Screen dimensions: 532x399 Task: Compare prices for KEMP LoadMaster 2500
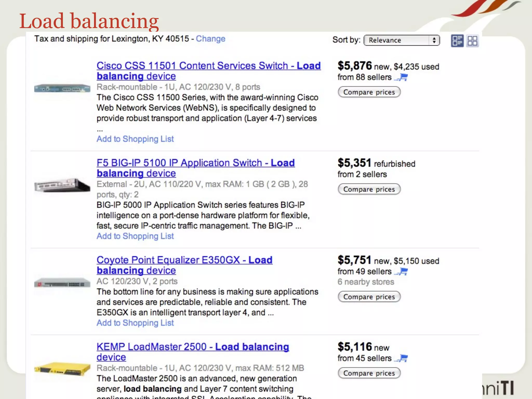369,373
